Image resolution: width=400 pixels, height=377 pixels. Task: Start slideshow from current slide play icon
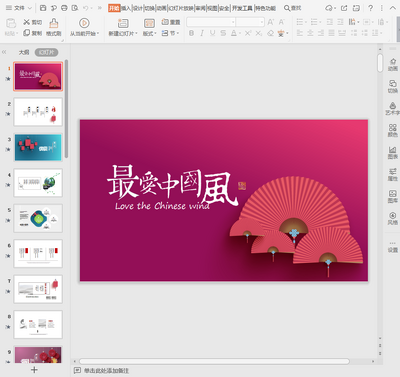click(84, 23)
